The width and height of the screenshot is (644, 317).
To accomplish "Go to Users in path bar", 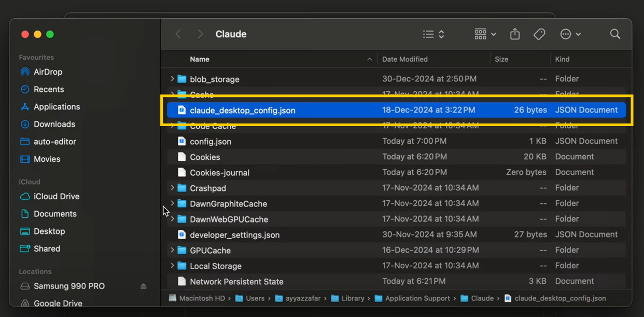I will [x=250, y=298].
